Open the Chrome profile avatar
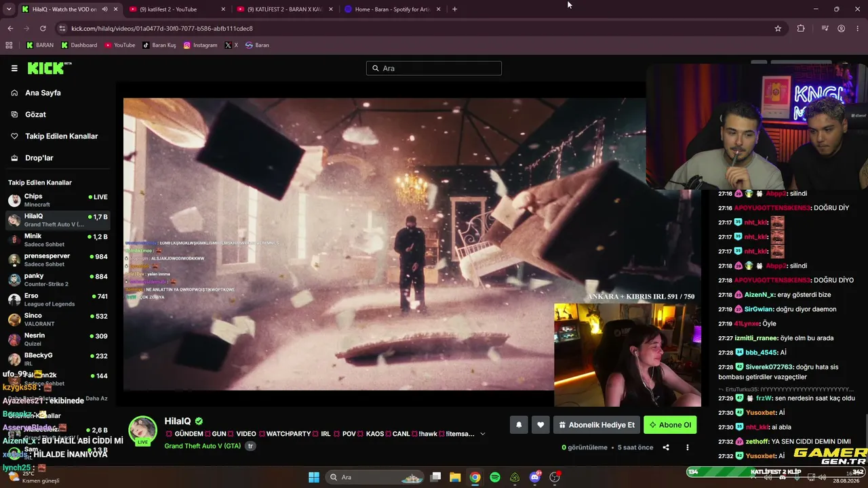 click(x=841, y=28)
